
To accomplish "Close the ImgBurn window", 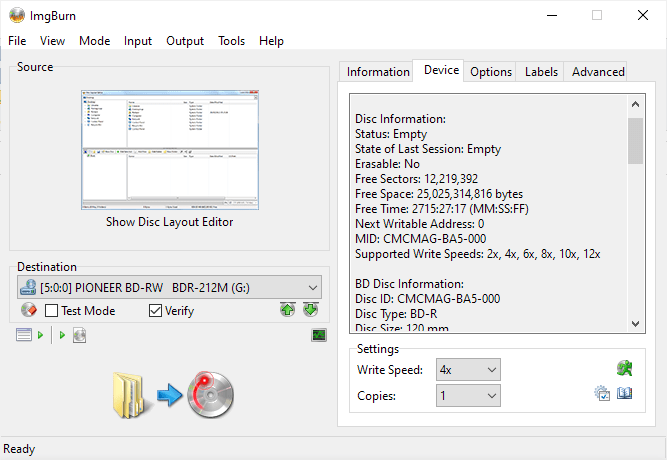I will pyautogui.click(x=643, y=15).
